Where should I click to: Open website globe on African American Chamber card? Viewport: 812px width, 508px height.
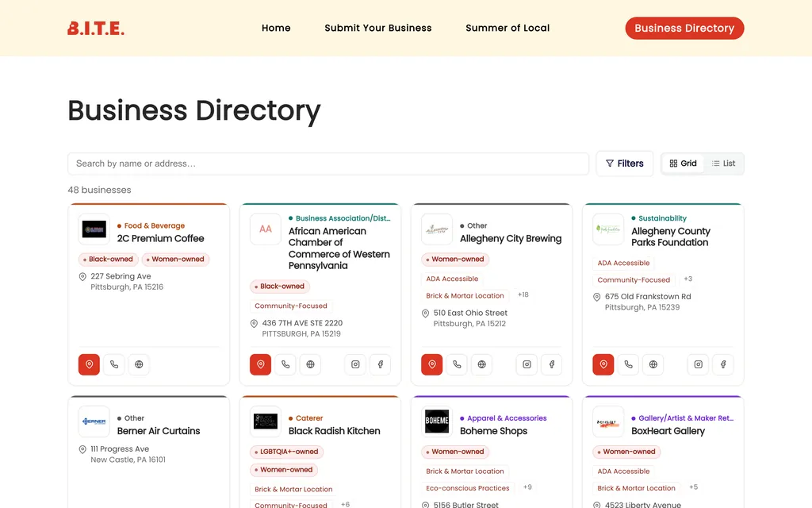click(310, 364)
